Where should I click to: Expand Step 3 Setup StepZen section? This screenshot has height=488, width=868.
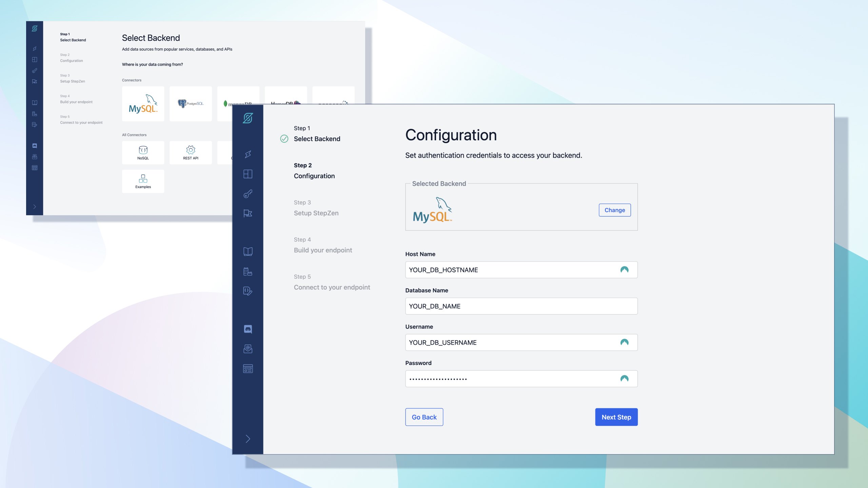pos(316,208)
